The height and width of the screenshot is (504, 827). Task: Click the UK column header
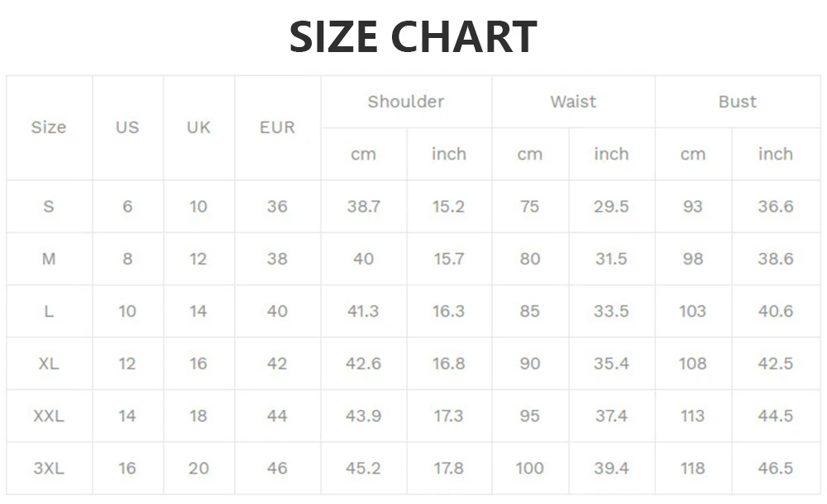coord(198,127)
